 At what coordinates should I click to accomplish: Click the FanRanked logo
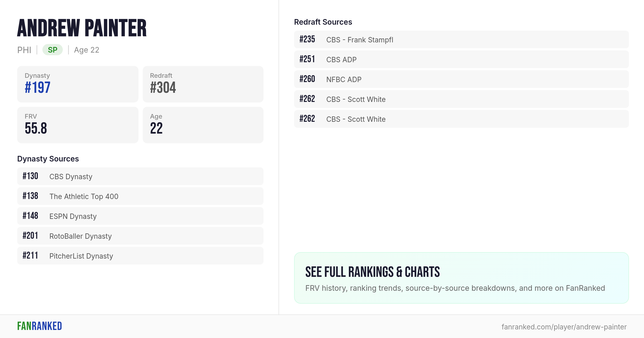coord(39,326)
